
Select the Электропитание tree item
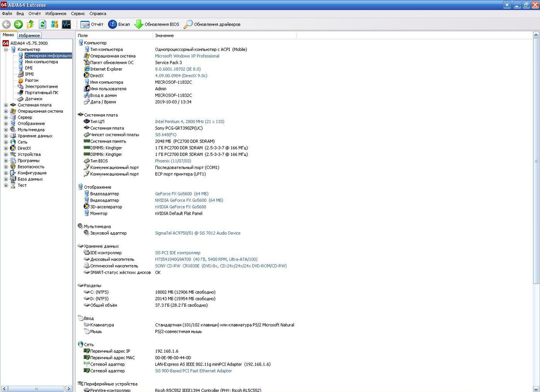pos(41,86)
